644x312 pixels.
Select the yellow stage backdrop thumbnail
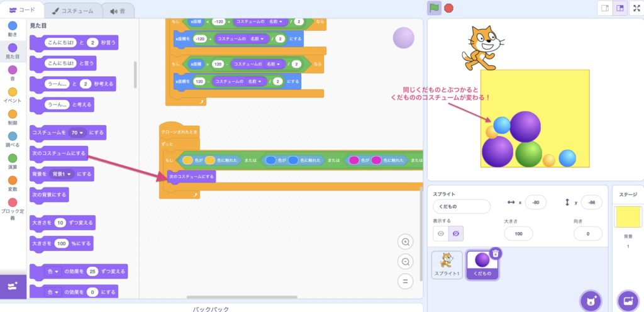[628, 217]
